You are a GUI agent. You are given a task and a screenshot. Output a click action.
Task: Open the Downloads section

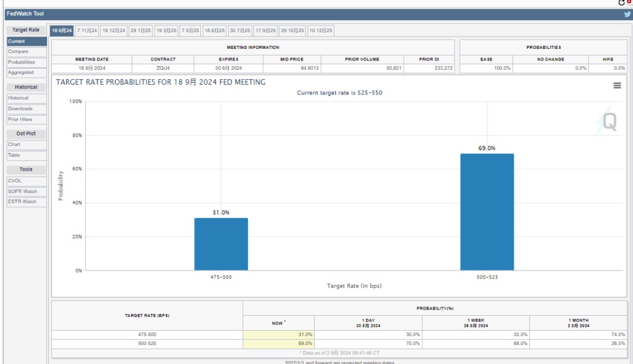coord(27,109)
